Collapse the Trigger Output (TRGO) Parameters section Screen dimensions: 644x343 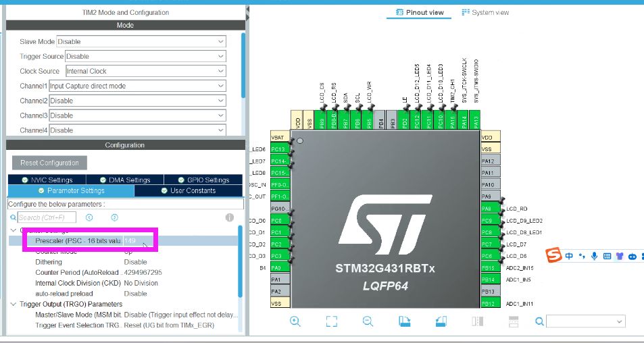[x=13, y=304]
